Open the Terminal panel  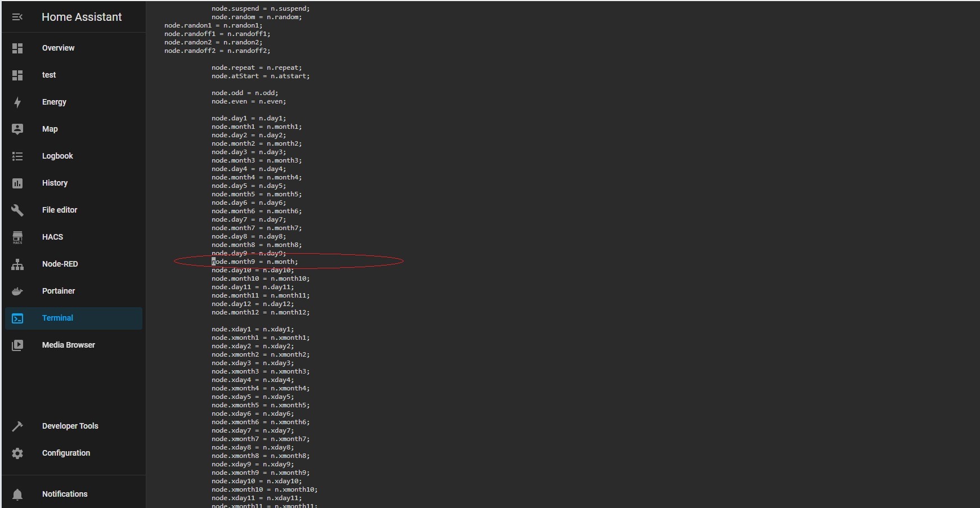coord(57,318)
